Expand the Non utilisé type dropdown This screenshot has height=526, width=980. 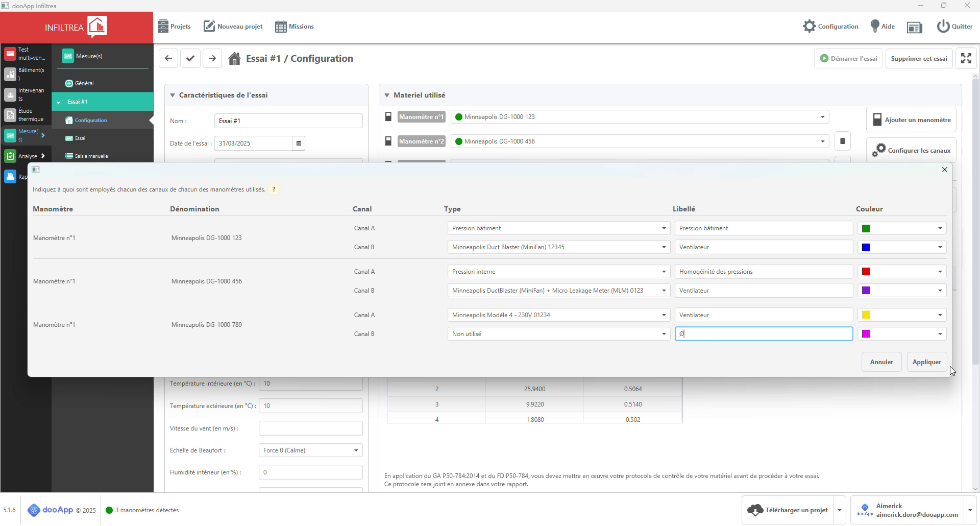point(558,334)
